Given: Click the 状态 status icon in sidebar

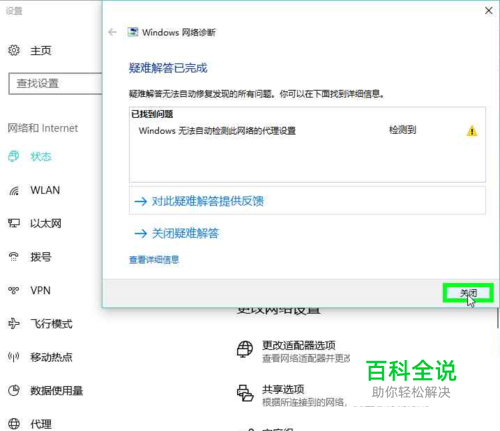Looking at the screenshot, I should [x=14, y=156].
